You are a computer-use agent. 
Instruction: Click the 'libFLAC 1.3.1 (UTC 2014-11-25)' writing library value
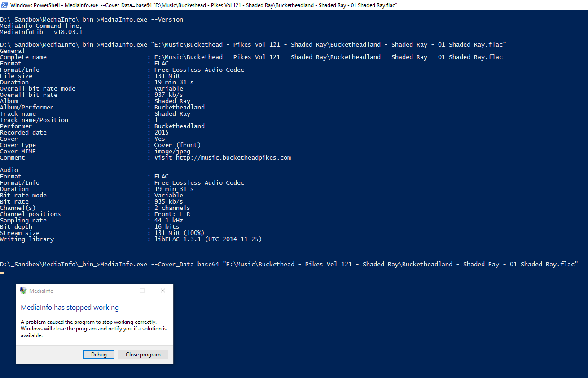pyautogui.click(x=208, y=239)
